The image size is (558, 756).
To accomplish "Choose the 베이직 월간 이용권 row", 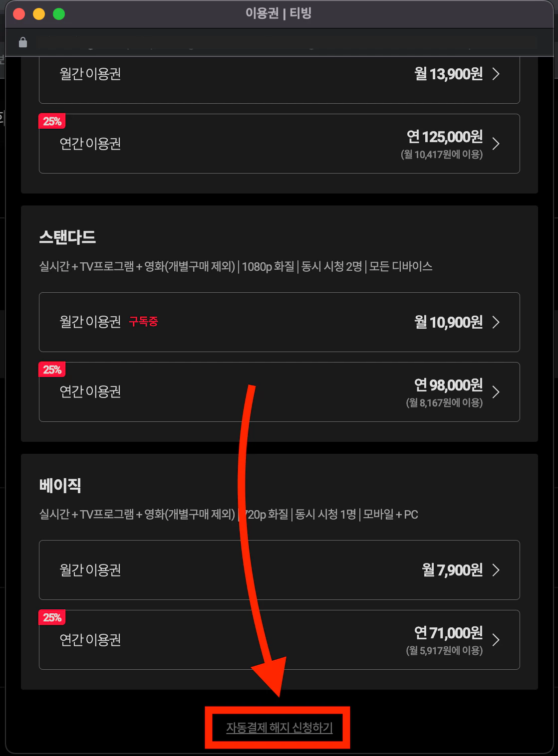I will pyautogui.click(x=279, y=570).
